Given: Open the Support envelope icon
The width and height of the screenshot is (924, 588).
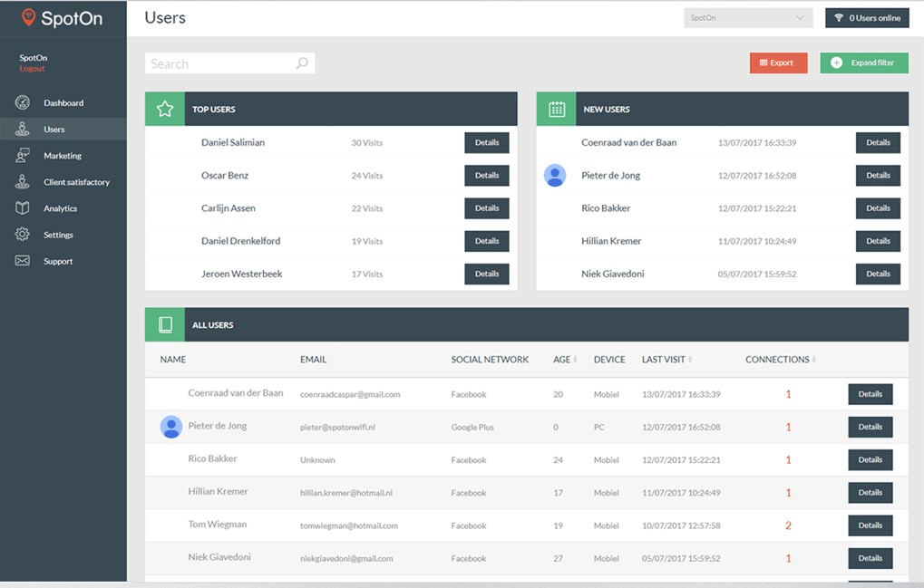Looking at the screenshot, I should pos(23,261).
